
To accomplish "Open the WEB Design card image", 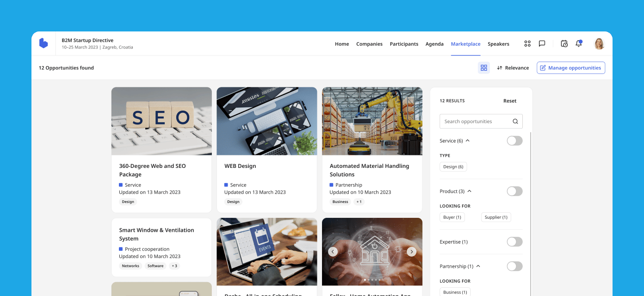I will pyautogui.click(x=267, y=121).
